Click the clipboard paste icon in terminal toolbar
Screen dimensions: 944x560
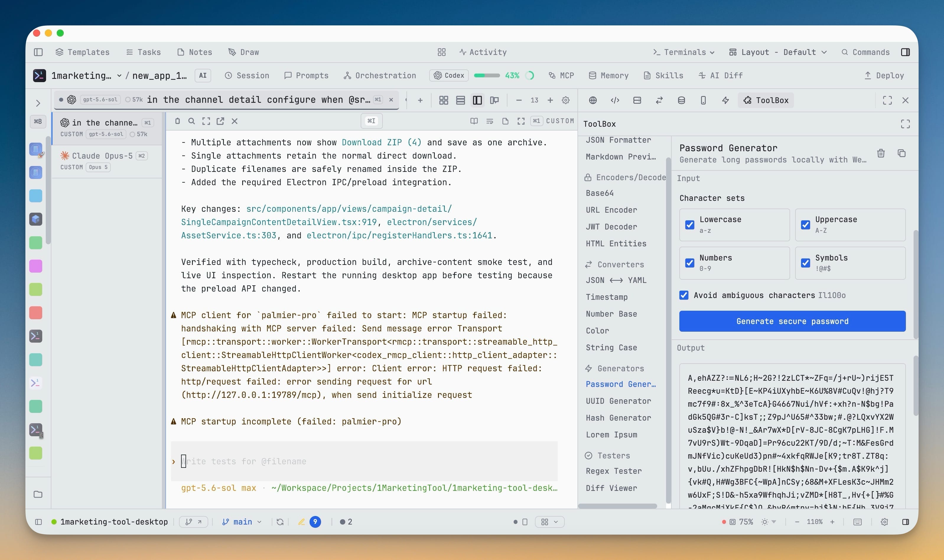(x=177, y=121)
